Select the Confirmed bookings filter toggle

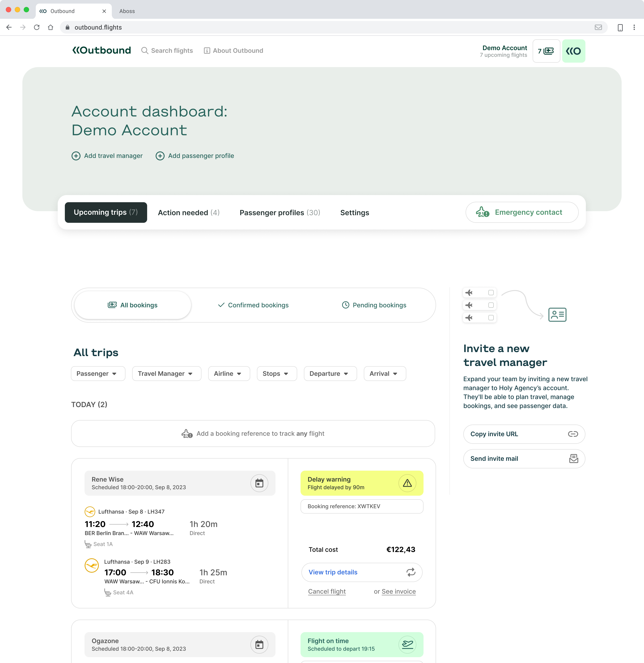[253, 305]
